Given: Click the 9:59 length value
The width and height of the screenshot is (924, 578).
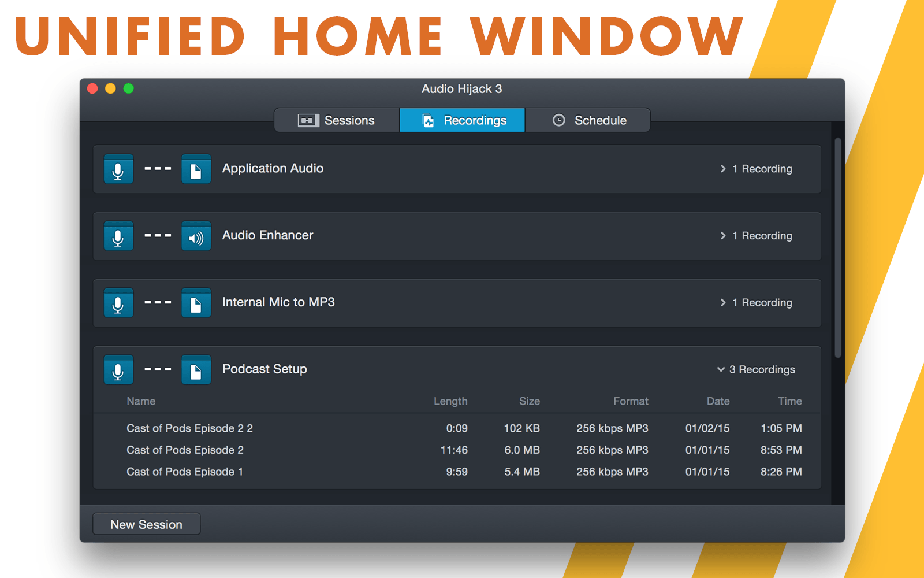Looking at the screenshot, I should (x=457, y=472).
